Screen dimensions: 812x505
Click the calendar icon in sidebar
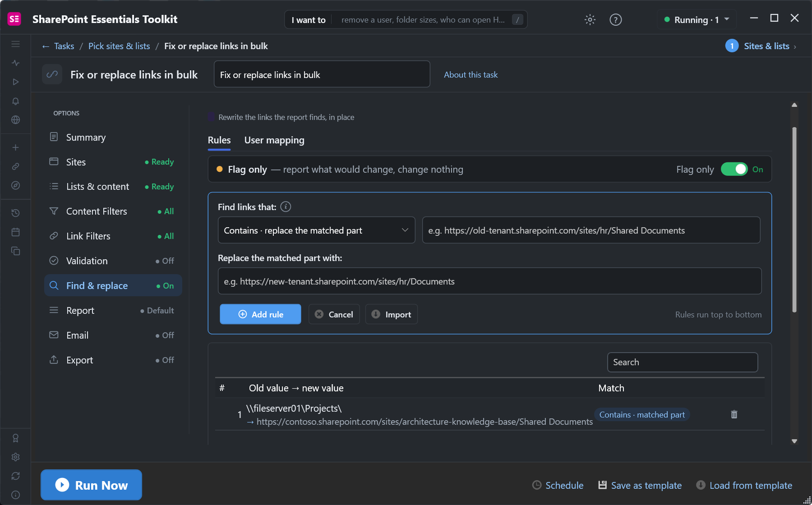pos(15,232)
